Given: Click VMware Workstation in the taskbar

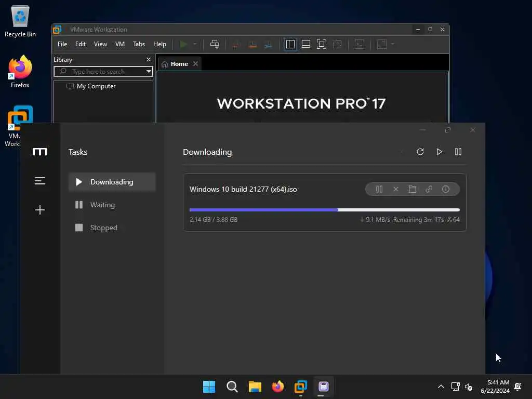Looking at the screenshot, I should [x=301, y=387].
